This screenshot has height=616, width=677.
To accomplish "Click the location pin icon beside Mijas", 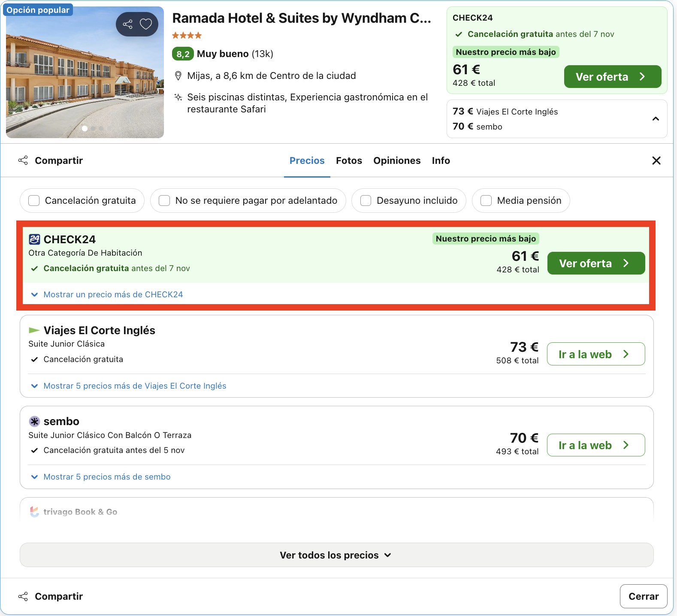I will pos(178,76).
